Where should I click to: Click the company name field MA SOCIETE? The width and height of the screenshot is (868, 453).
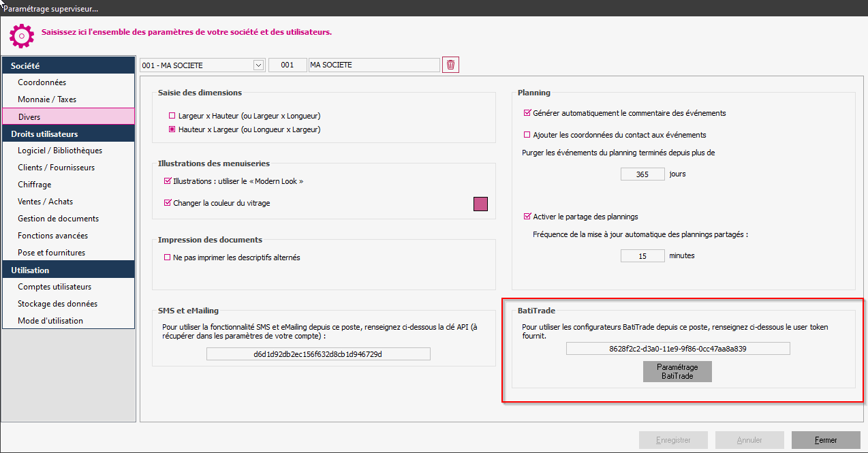(x=374, y=65)
